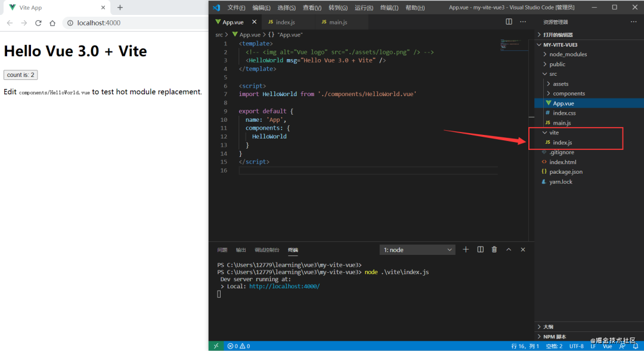Close the Vite App browser tab
Viewport: 644px width, 351px height.
[103, 7]
